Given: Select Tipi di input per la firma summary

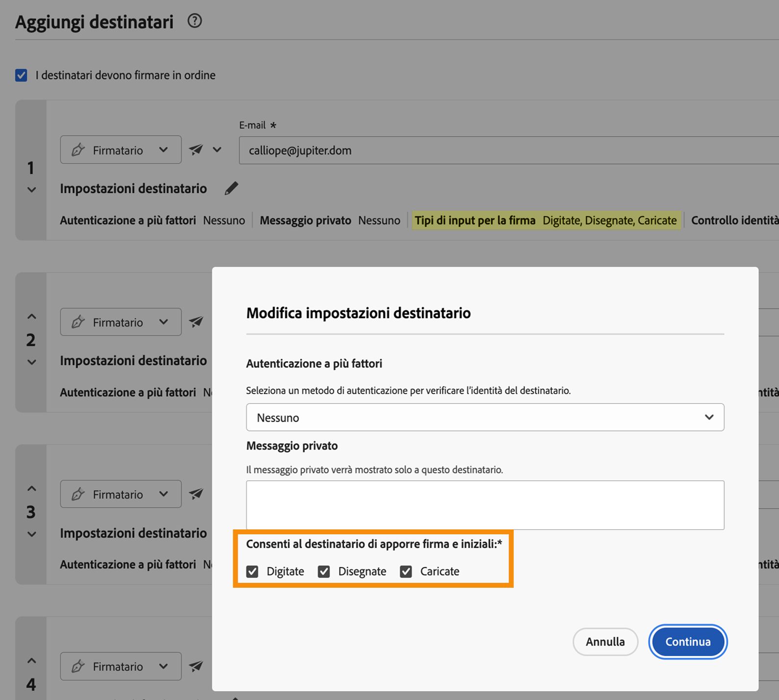Looking at the screenshot, I should click(x=546, y=221).
